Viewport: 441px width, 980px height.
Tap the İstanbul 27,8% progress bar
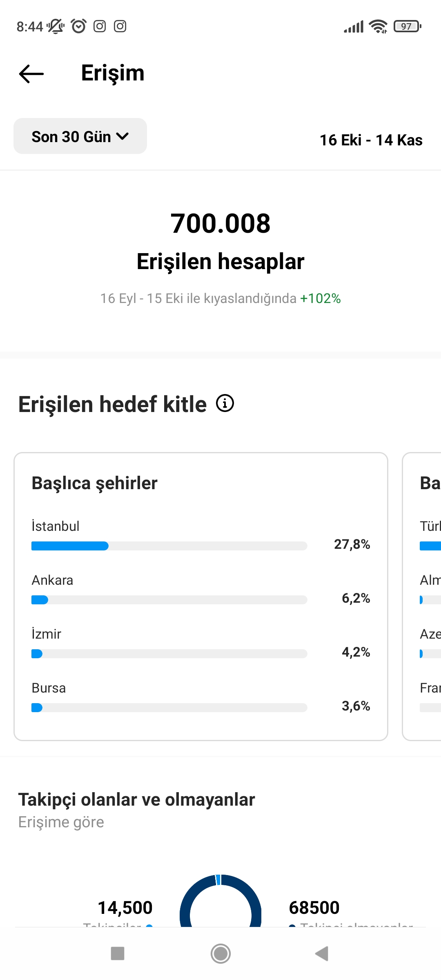[x=169, y=546]
